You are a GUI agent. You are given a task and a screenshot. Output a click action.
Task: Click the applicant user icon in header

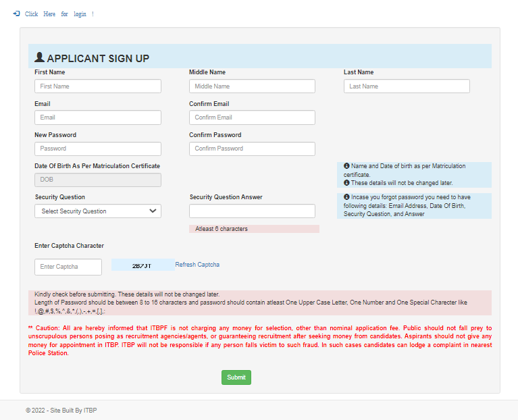point(39,58)
